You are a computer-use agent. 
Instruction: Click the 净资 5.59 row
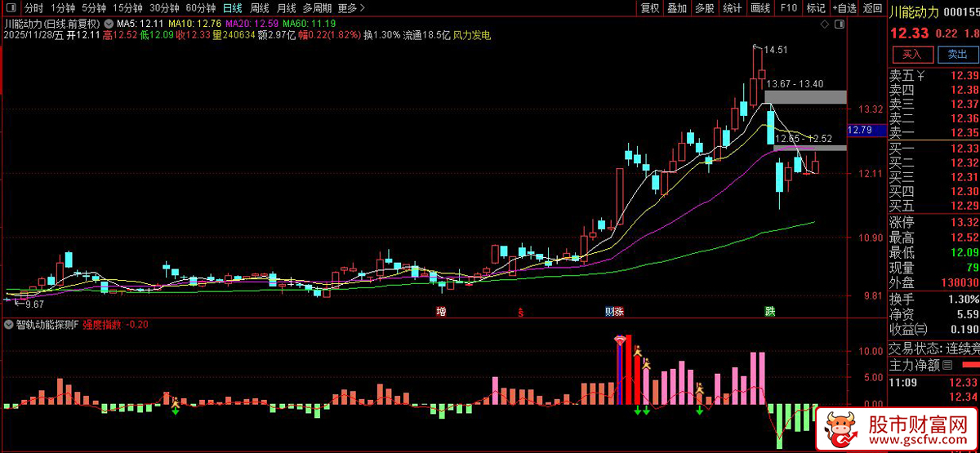[933, 314]
